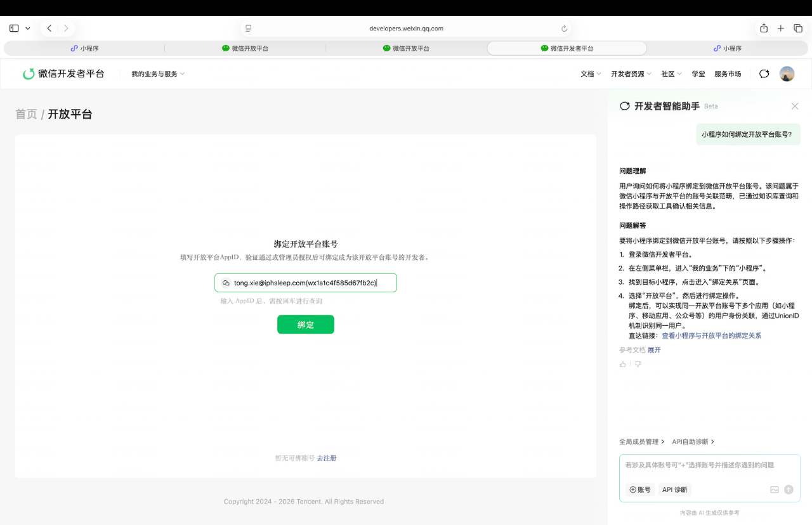
Task: Go forward with the browser forward arrow
Action: tap(66, 29)
